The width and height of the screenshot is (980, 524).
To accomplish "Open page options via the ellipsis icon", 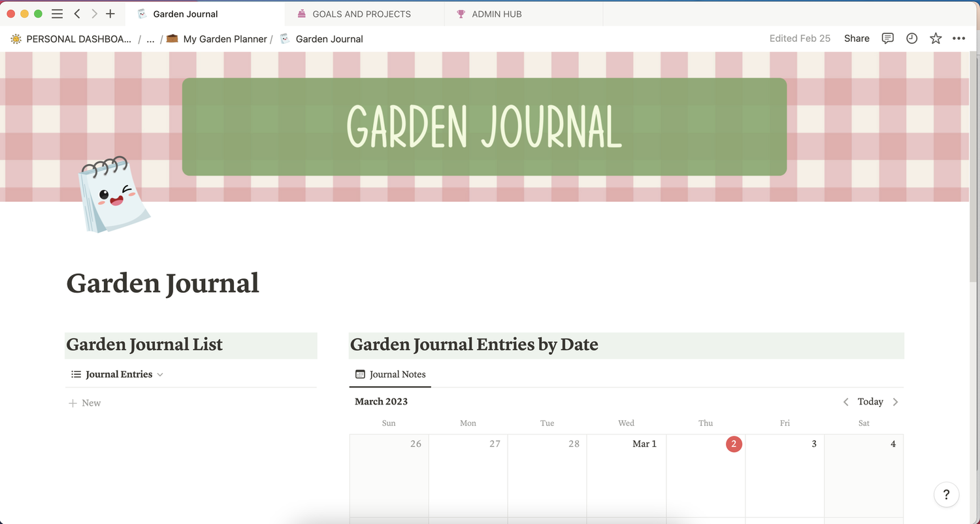I will tap(959, 39).
